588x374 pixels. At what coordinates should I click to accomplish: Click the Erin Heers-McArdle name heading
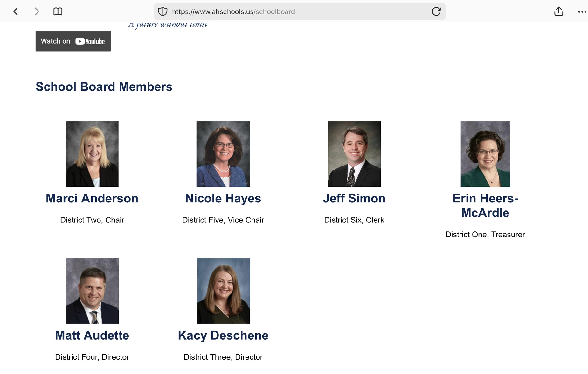click(x=485, y=206)
